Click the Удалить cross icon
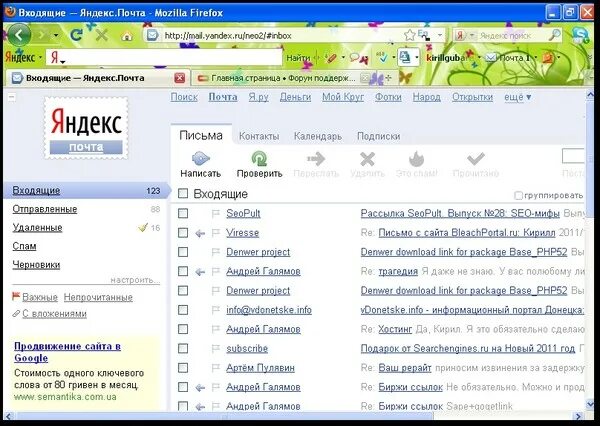Screen dimensions: 600x426 [367, 159]
